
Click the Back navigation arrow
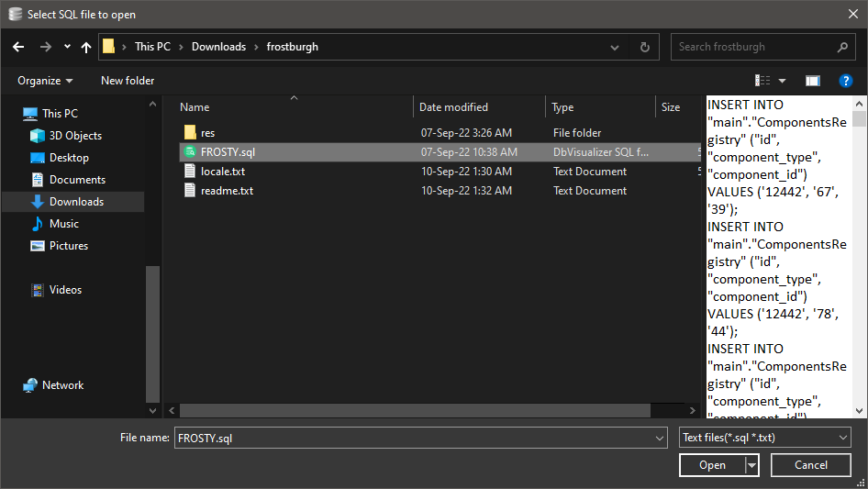[x=18, y=47]
